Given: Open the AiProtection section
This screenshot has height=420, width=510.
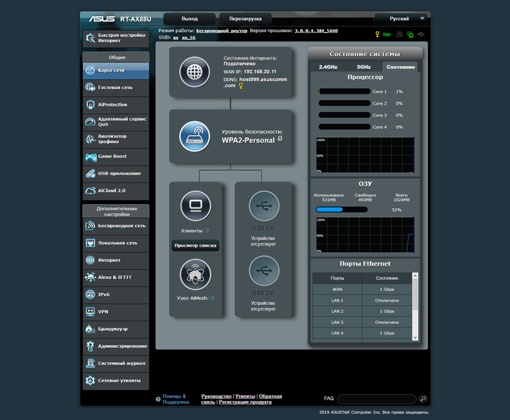Looking at the screenshot, I should tap(116, 104).
